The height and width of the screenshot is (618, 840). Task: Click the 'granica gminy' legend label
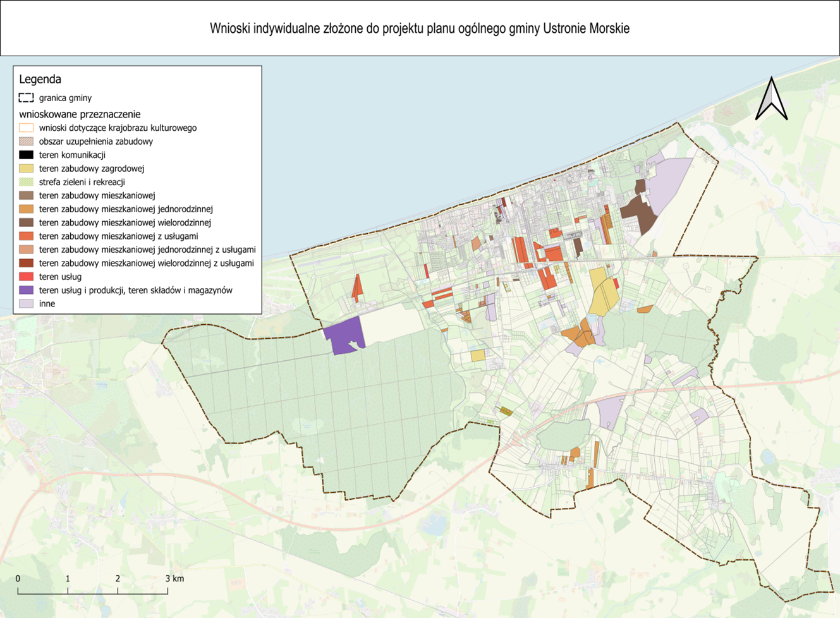tap(65, 98)
